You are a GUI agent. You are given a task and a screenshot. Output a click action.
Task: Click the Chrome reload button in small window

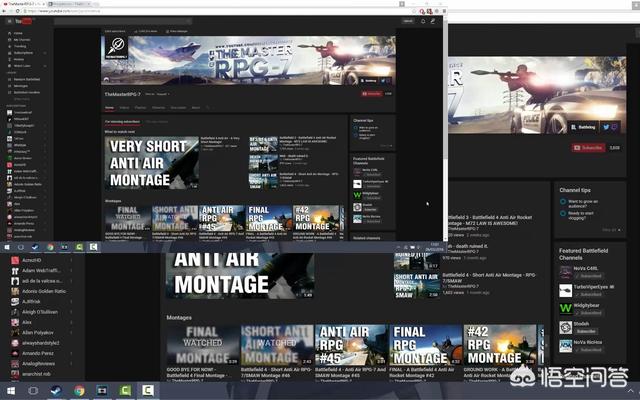pyautogui.click(x=18, y=11)
